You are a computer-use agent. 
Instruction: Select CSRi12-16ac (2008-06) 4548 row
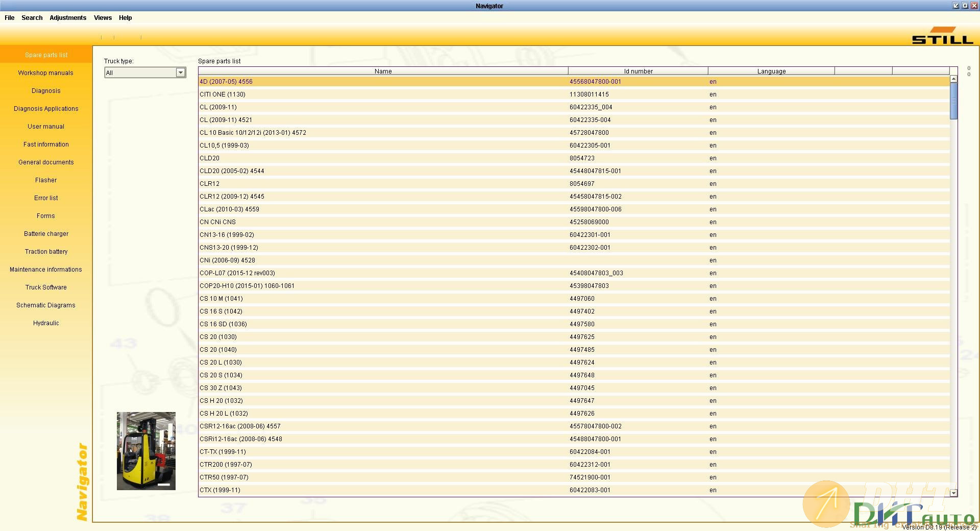click(x=574, y=439)
